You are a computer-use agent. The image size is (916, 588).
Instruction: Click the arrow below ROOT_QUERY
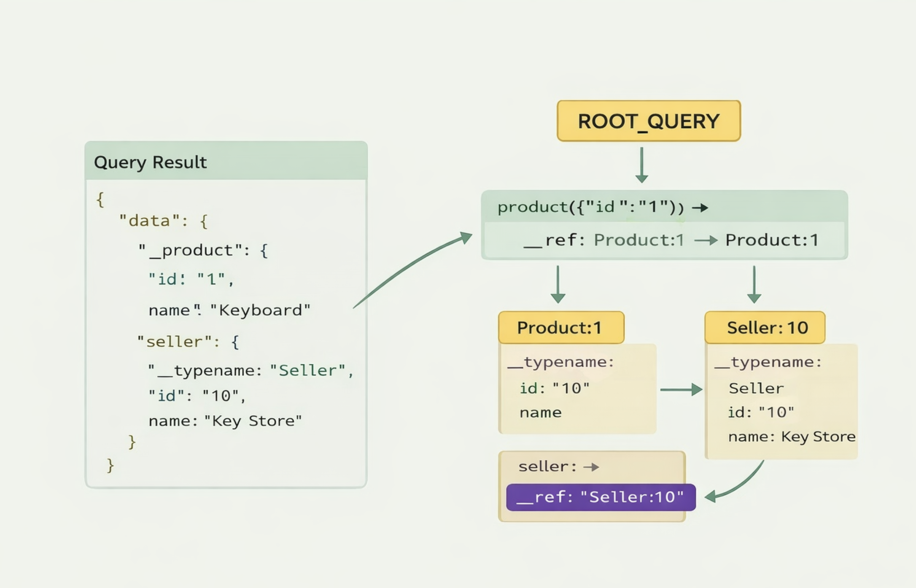coord(641,165)
